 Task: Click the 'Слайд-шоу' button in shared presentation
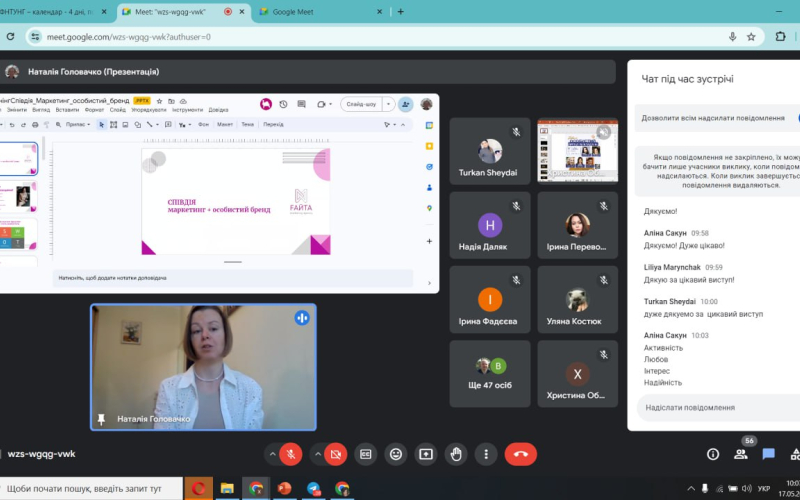click(361, 104)
